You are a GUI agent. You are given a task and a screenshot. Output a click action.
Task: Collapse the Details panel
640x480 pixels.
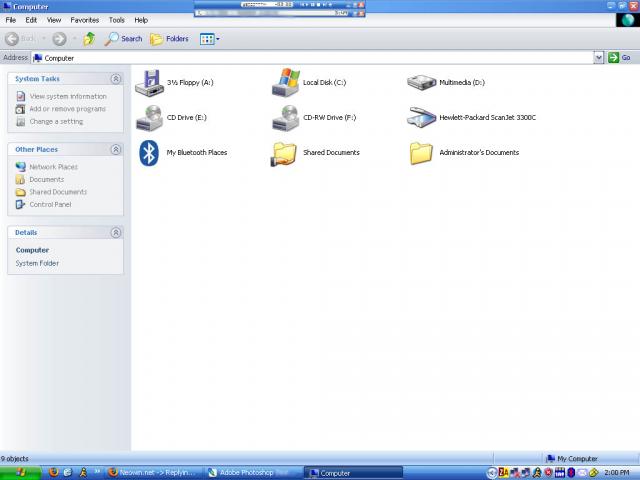pos(116,232)
